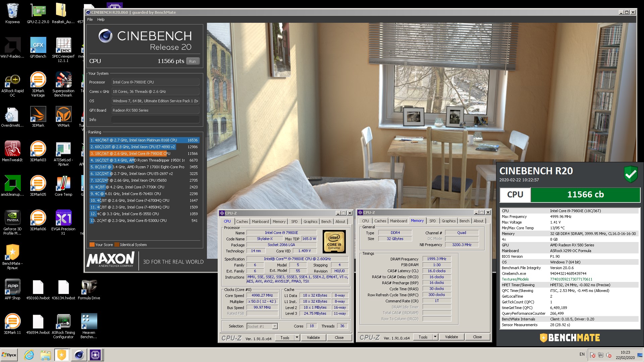Launch 3DMark Vantage shortcut

tap(38, 84)
